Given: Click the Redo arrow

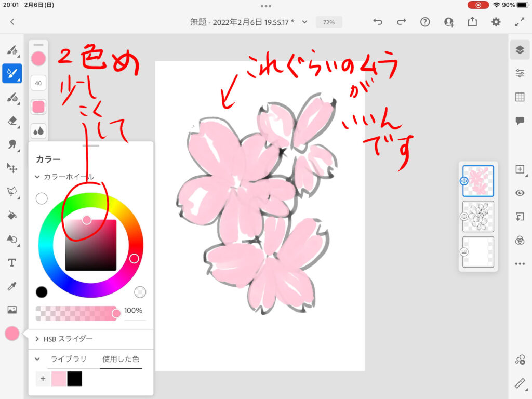Looking at the screenshot, I should 401,22.
